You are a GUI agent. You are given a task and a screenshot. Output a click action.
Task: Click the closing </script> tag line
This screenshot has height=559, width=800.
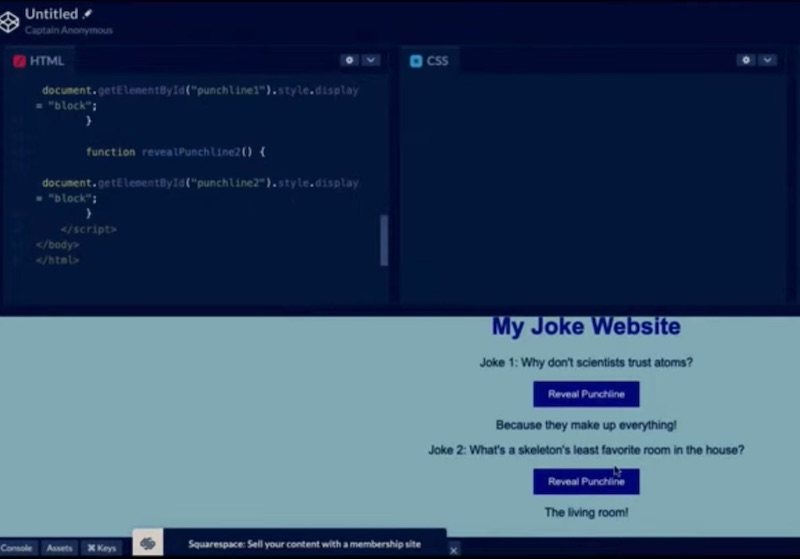click(x=88, y=230)
